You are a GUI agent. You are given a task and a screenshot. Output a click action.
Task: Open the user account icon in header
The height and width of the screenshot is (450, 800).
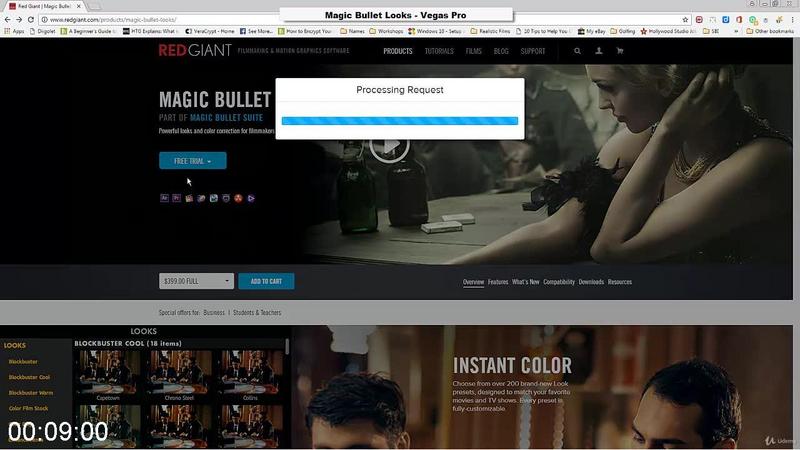coord(598,51)
